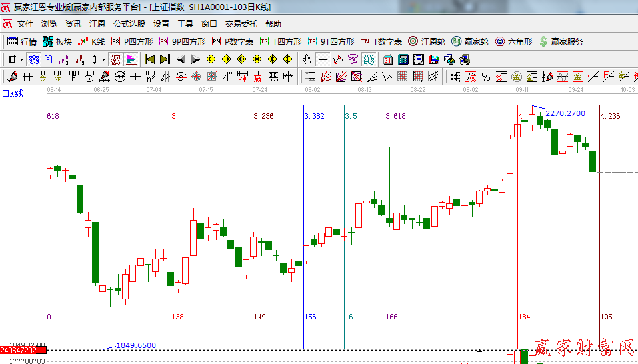Expand the candlestick chart-type dropdown arrow
Viewport: 638px width, 364px height.
103,59
